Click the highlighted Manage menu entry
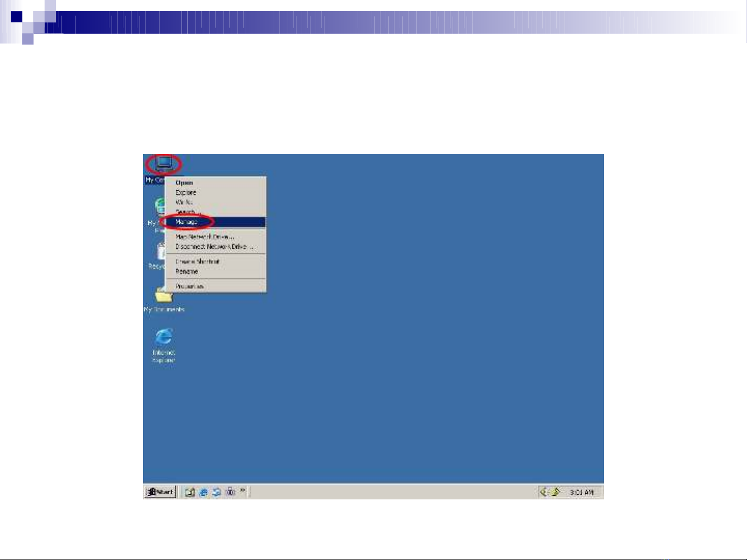This screenshot has height=560, width=747. 187,222
